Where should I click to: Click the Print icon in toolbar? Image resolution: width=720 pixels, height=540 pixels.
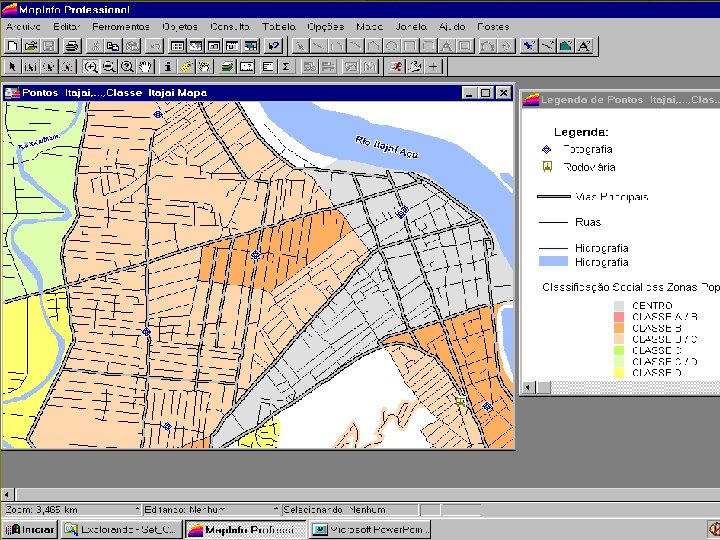coord(71,45)
